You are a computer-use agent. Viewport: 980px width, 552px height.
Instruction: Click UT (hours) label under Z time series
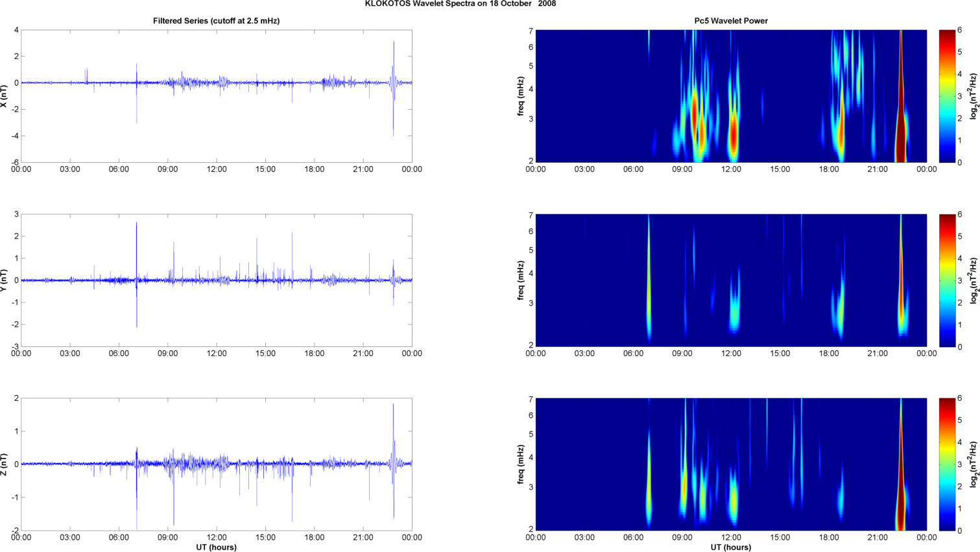(216, 547)
